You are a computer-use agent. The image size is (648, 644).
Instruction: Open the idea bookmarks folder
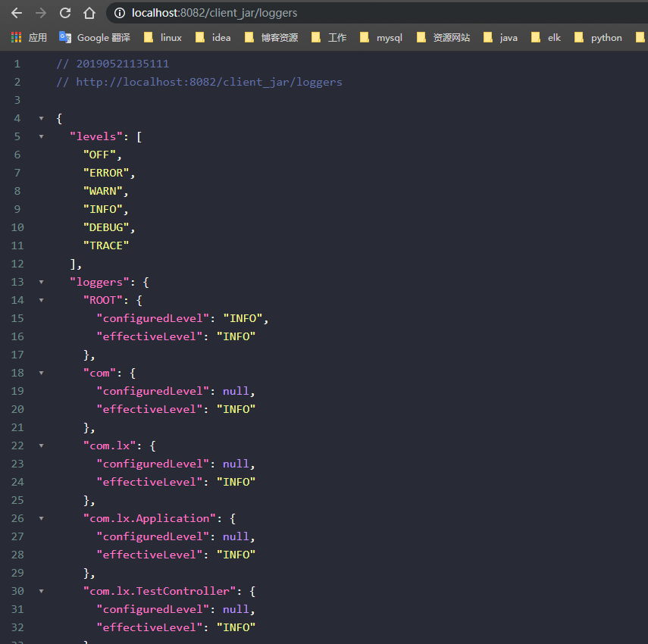pos(213,38)
